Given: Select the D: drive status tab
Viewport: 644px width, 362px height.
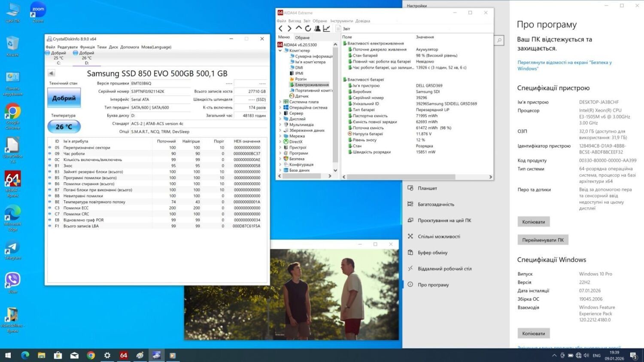Looking at the screenshot, I should pyautogui.click(x=86, y=58).
